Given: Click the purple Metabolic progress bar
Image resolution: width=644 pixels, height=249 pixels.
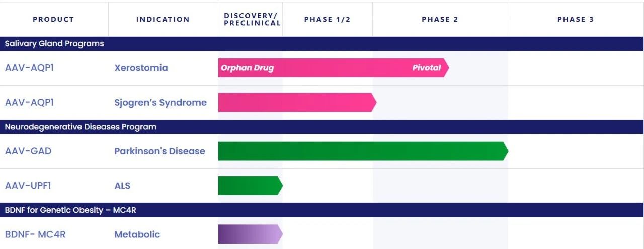Looking at the screenshot, I should point(250,234).
